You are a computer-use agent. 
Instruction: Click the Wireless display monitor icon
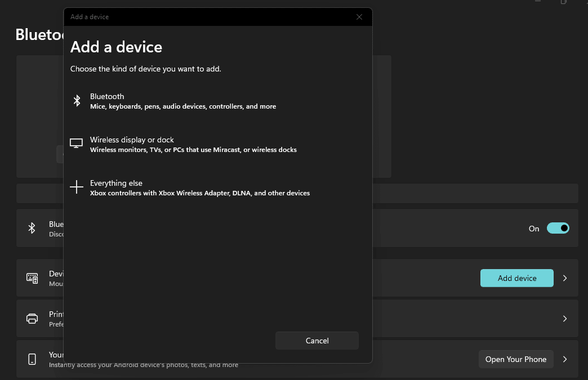(76, 143)
